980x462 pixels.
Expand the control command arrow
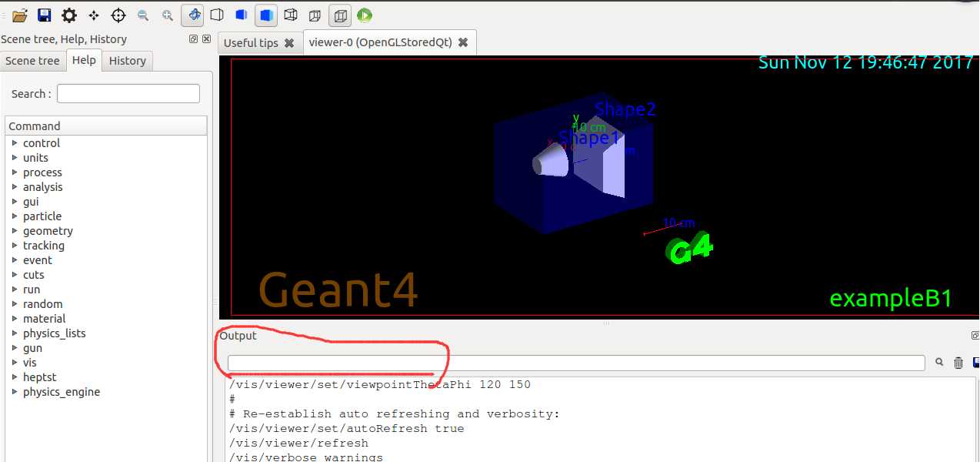(15, 143)
